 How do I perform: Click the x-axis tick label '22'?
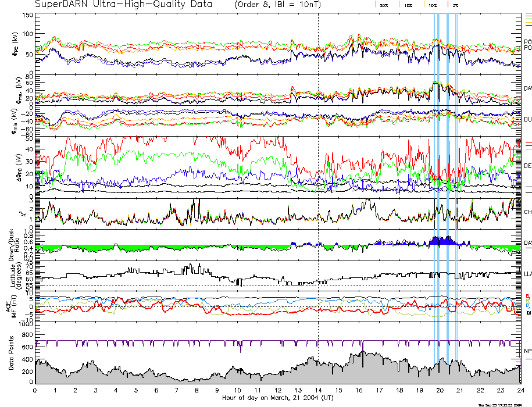click(480, 390)
